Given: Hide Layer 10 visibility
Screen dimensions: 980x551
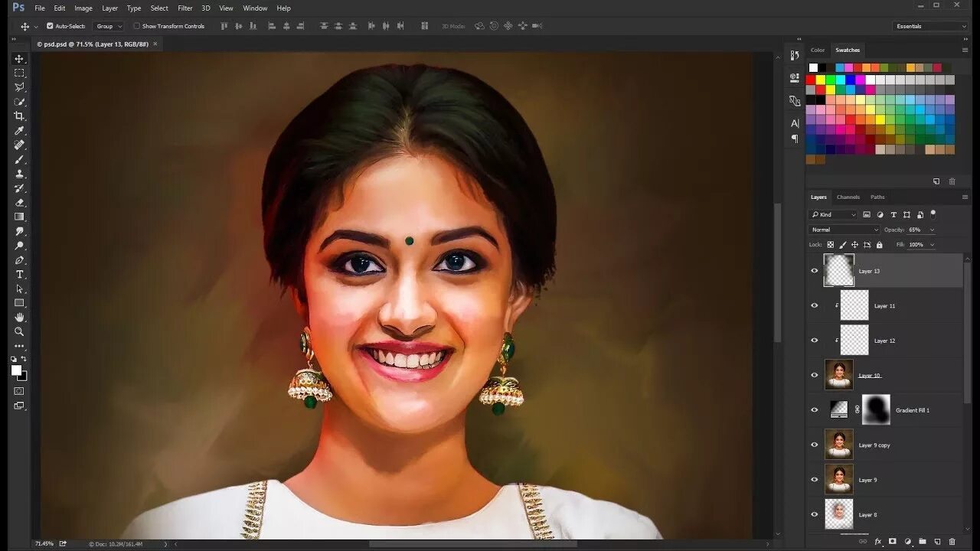Looking at the screenshot, I should point(815,375).
